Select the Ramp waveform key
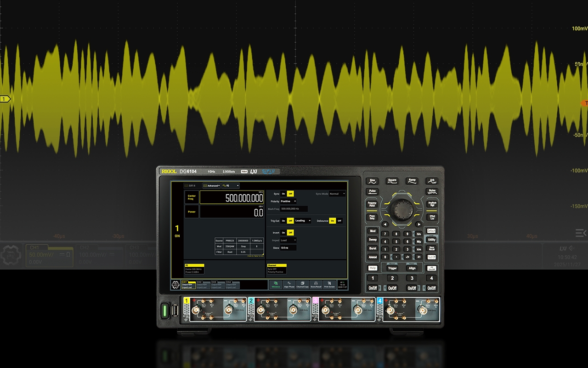This screenshot has width=588, height=368. click(412, 181)
